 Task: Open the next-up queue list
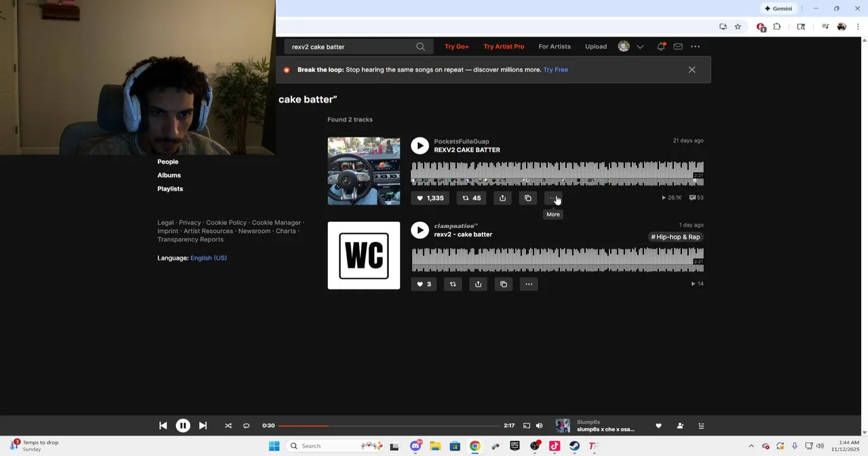point(701,426)
